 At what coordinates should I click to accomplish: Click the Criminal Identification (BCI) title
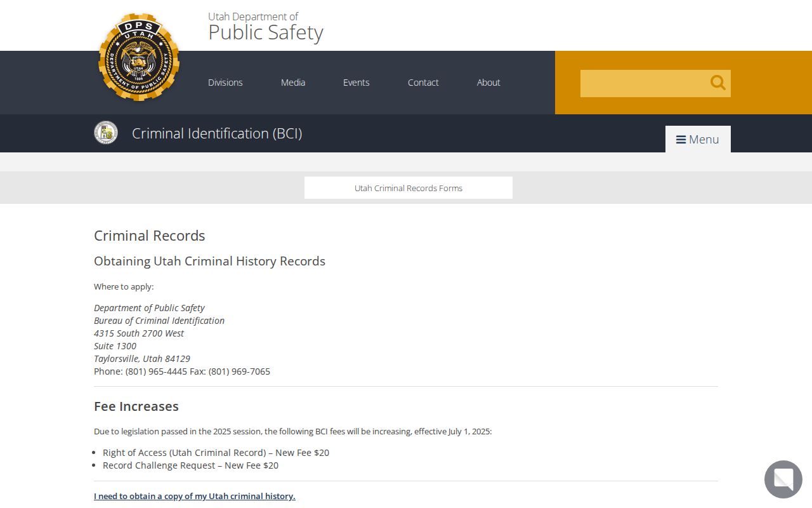217,133
